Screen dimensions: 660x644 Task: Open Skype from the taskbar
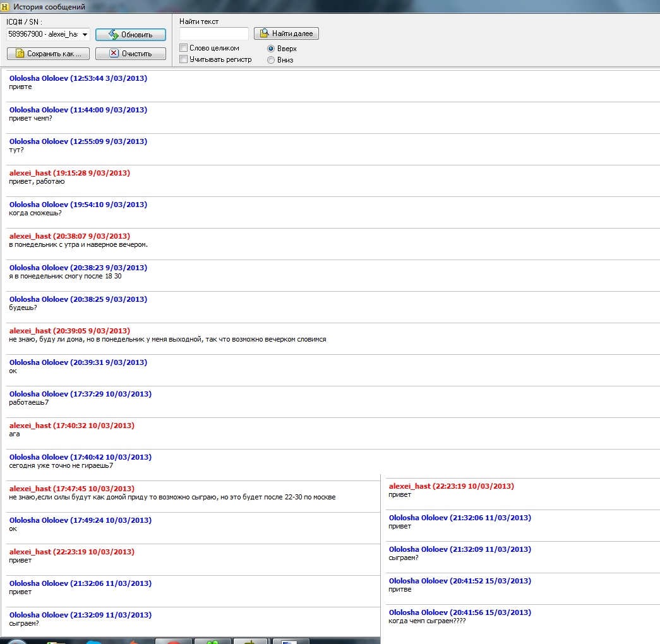[x=95, y=641]
